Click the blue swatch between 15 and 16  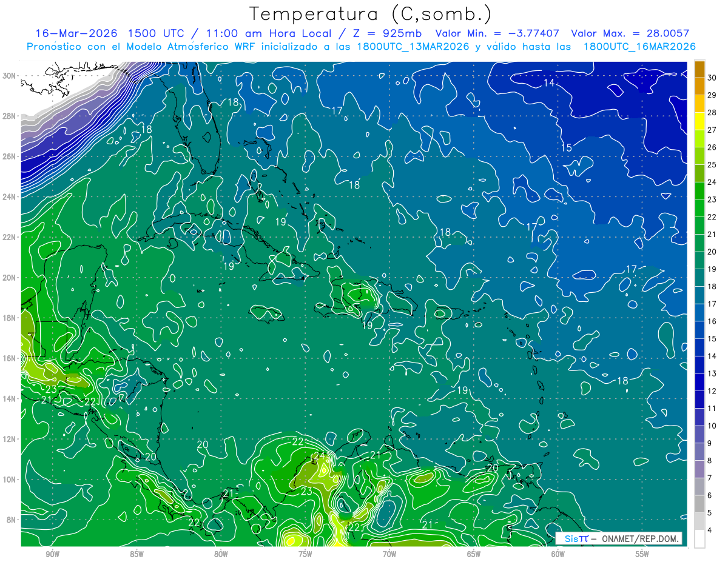699,330
